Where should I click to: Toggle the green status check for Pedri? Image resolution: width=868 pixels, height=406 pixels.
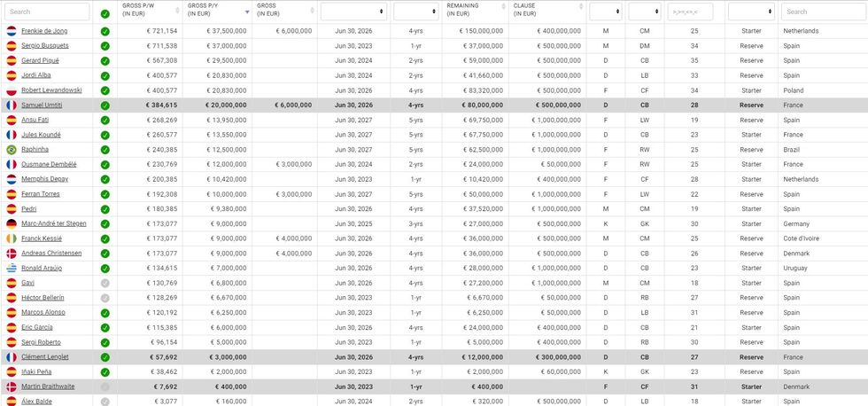(x=105, y=209)
